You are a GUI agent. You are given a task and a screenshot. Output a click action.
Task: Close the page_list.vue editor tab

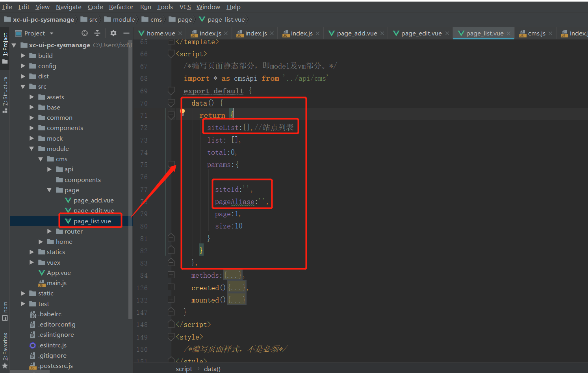pyautogui.click(x=508, y=33)
